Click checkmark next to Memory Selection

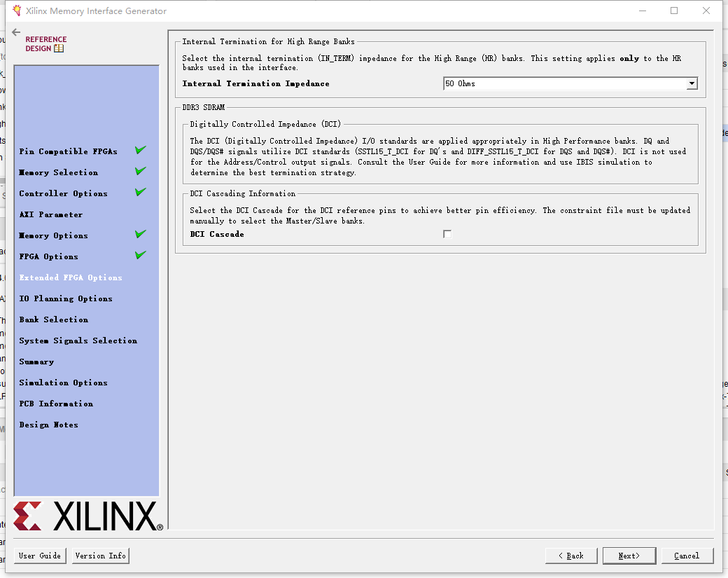(141, 170)
